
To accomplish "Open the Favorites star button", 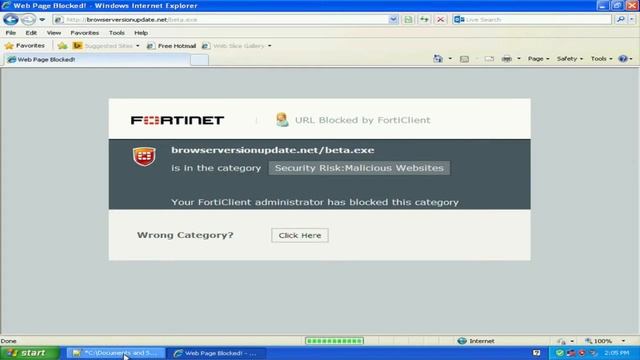I will point(25,46).
